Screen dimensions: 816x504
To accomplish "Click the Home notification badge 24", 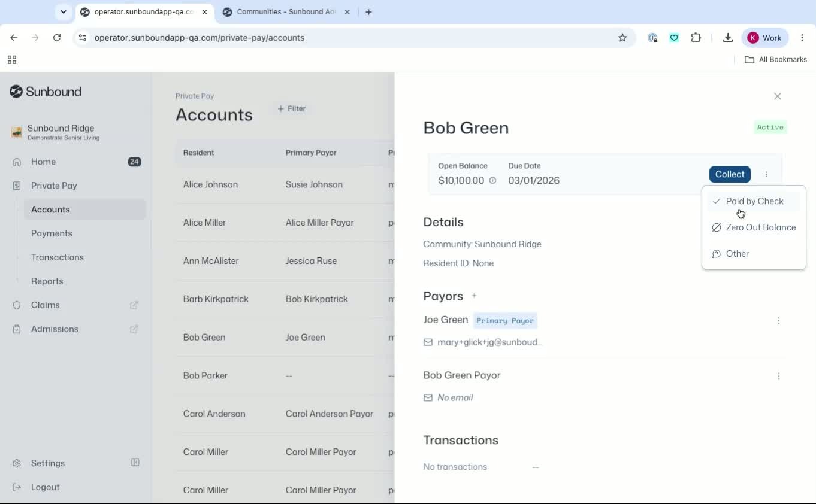I will [x=135, y=162].
